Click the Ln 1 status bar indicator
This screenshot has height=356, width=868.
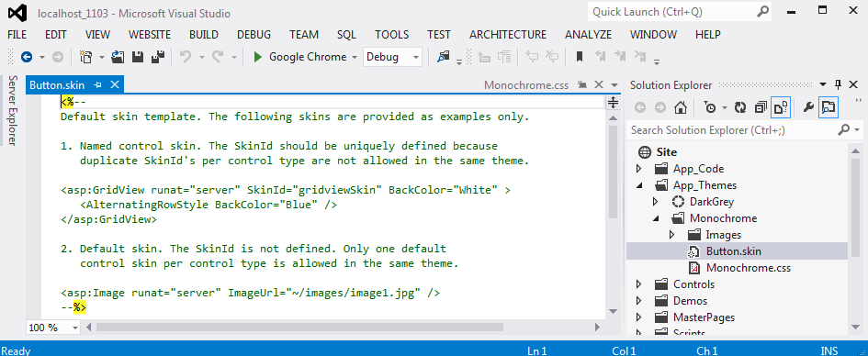coord(536,350)
